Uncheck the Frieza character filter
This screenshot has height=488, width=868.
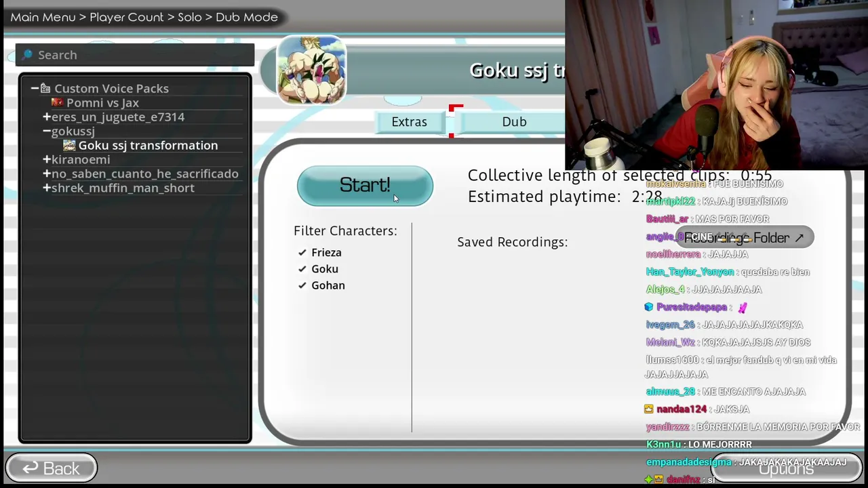(302, 252)
